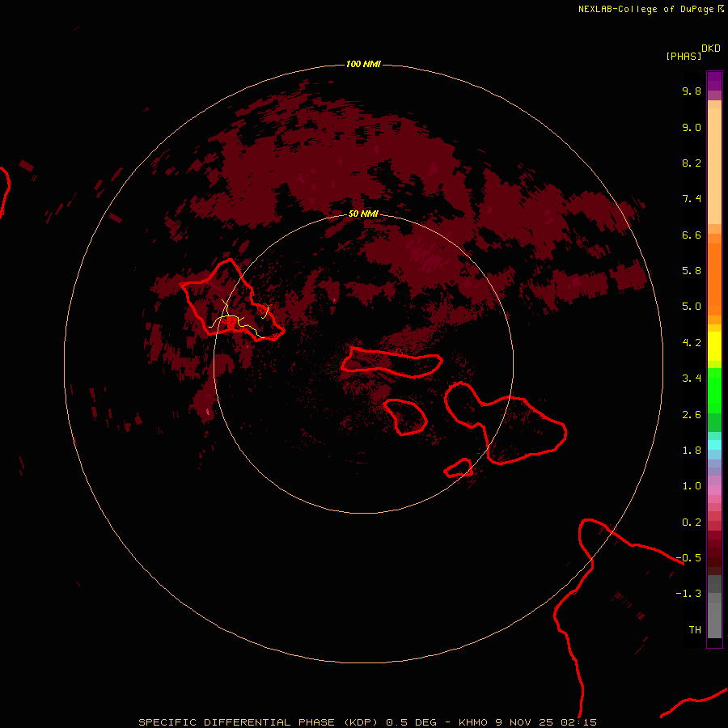Click the KHMO 9 NOV 25 02:15 timestamp
728x728 pixels.
(527, 722)
